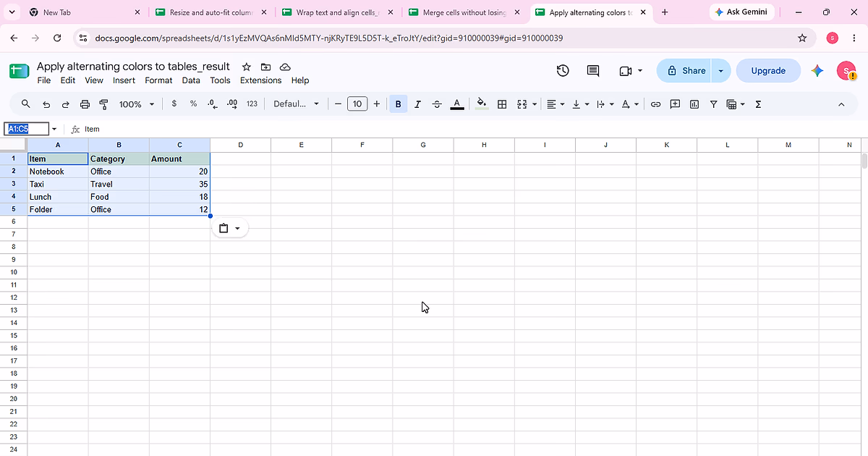Add a comment from toolbar
This screenshot has height=456, width=868.
[675, 104]
